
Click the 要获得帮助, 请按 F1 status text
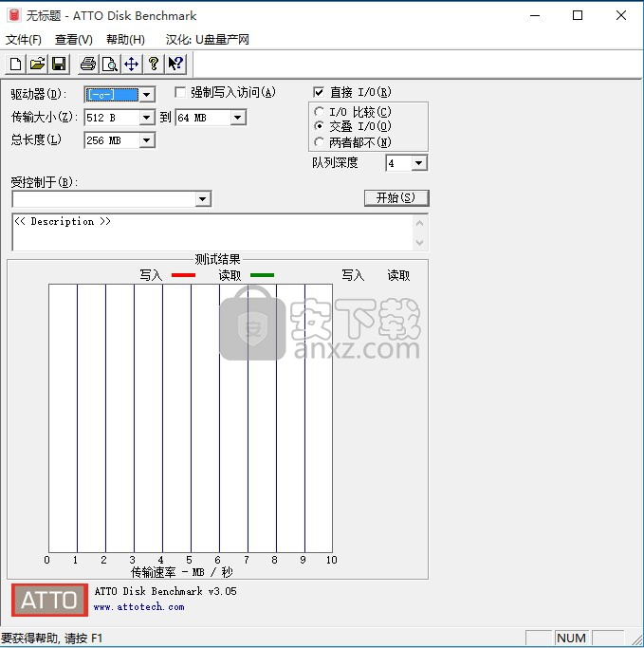tap(51, 639)
